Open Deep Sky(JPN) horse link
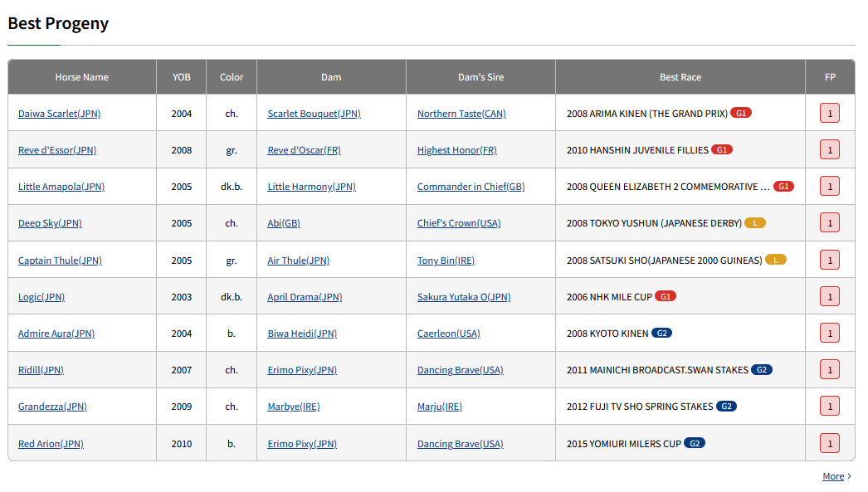The width and height of the screenshot is (868, 492). [50, 223]
